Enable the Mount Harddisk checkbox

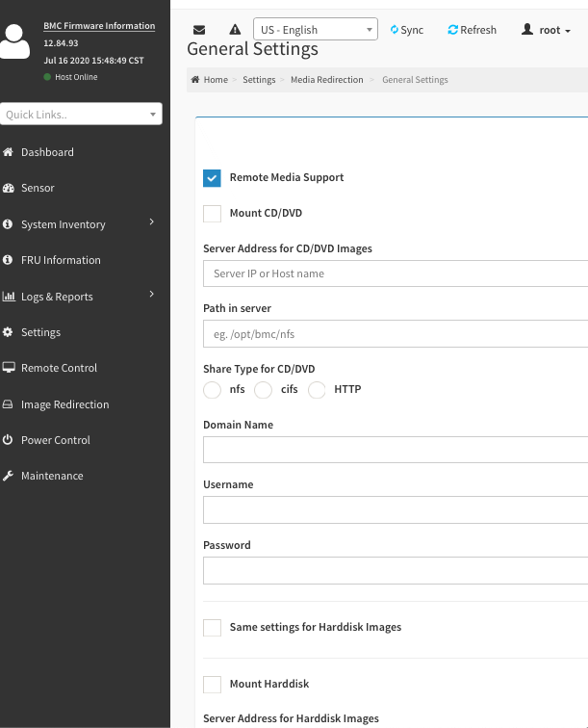(212, 685)
